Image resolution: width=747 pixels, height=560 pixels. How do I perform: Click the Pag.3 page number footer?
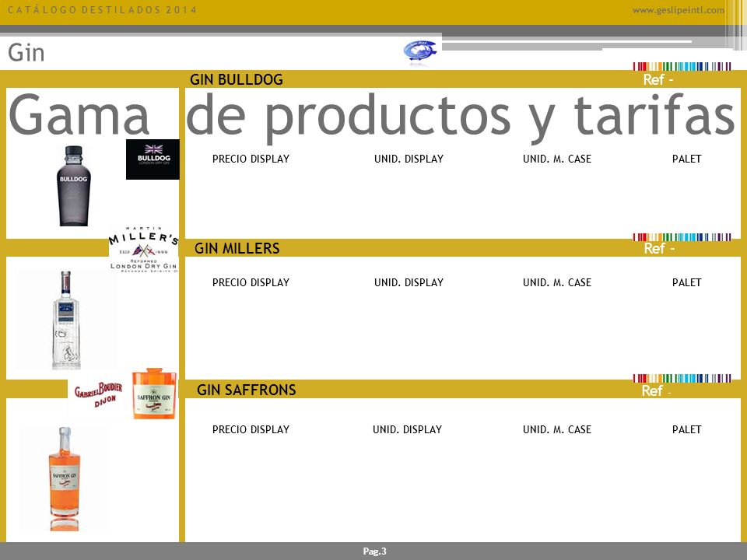(374, 551)
